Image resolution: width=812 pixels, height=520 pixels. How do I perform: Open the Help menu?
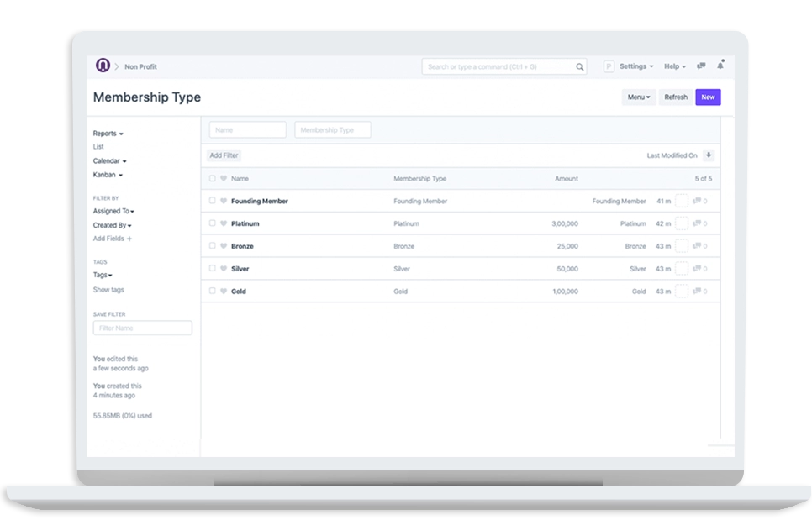(674, 66)
